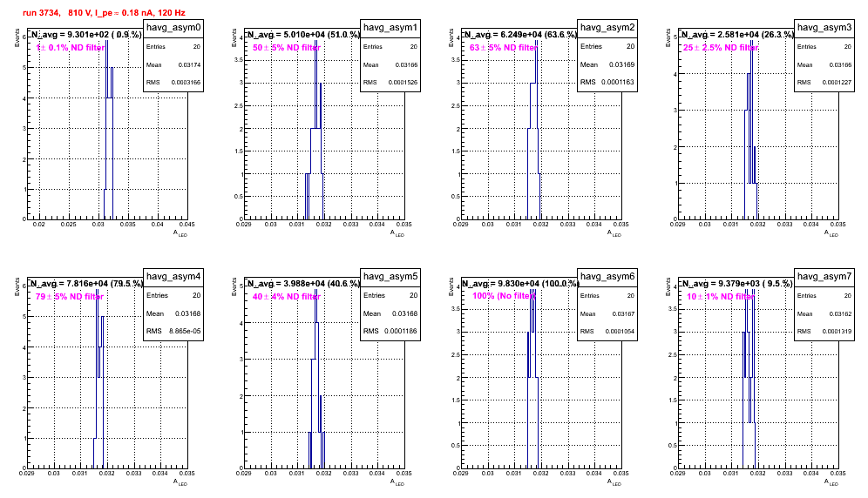Viewport: 868px width, 498px height.
Task: Click the 'N_avg = 9.830e+04 (100.0%)' label
Action: (x=520, y=284)
